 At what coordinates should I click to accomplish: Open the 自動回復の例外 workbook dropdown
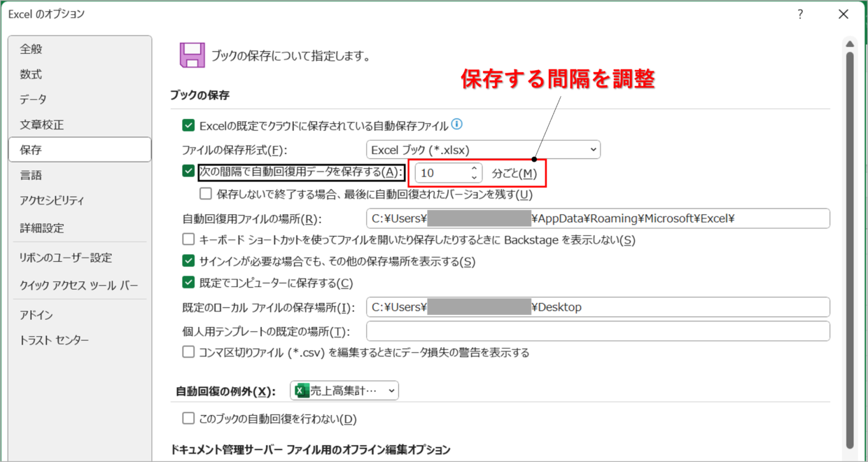[x=344, y=391]
